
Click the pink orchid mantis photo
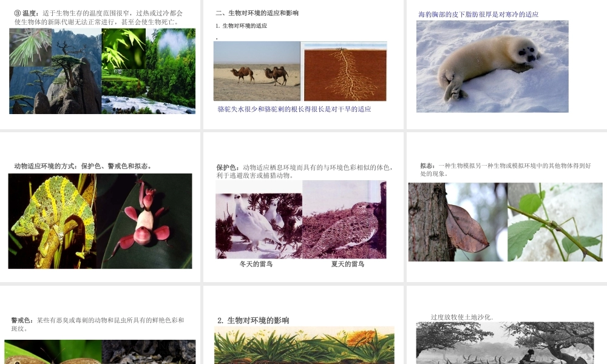tap(144, 221)
